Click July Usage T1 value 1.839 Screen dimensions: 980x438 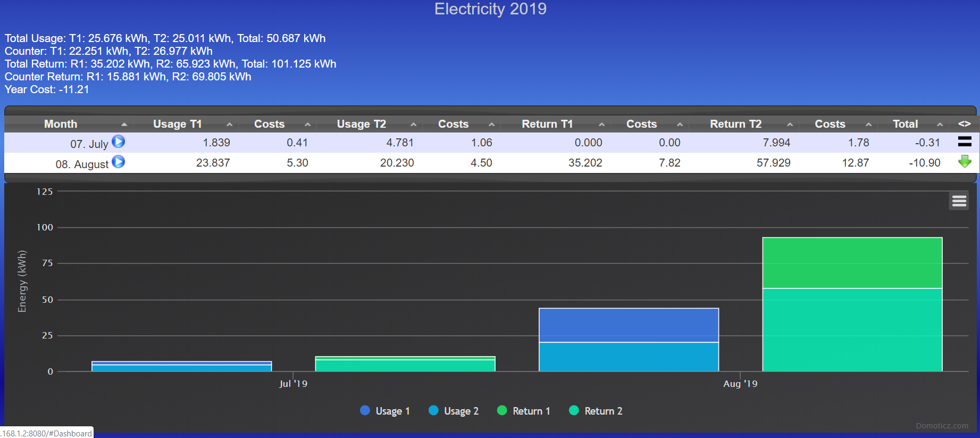[216, 143]
